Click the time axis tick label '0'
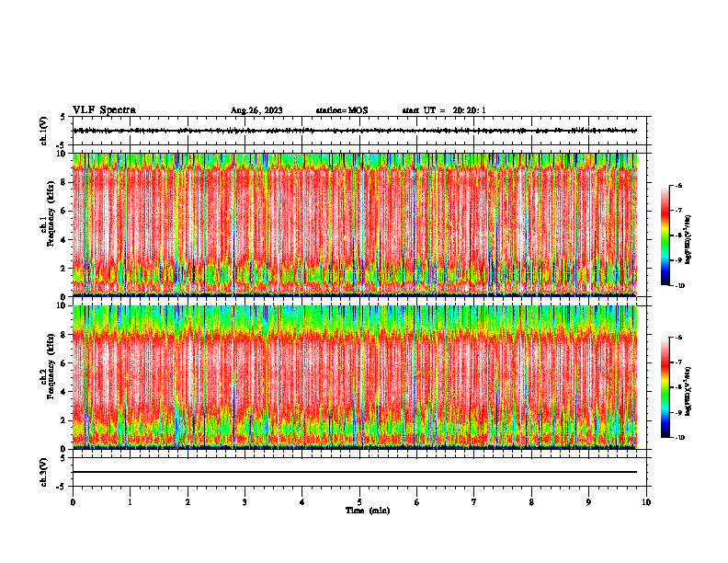728x563 pixels. click(x=73, y=502)
